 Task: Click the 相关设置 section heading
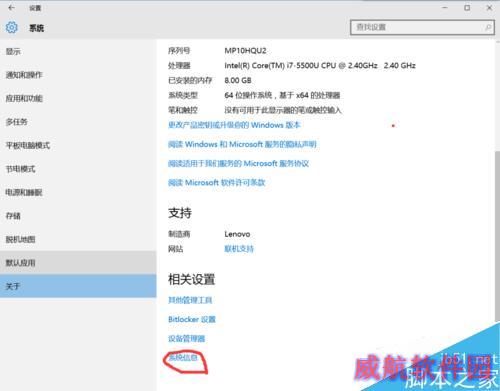pyautogui.click(x=191, y=279)
